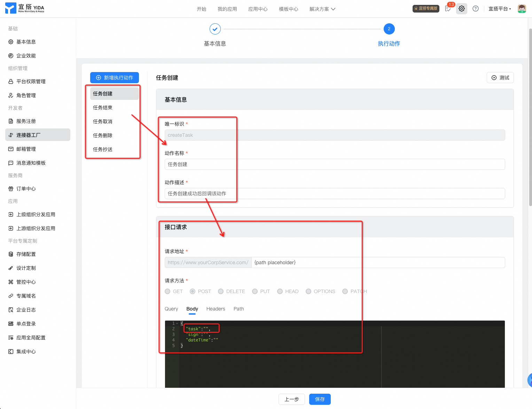Image resolution: width=532 pixels, height=409 pixels.
Task: Click the 服务注册 document icon
Action: tap(11, 121)
